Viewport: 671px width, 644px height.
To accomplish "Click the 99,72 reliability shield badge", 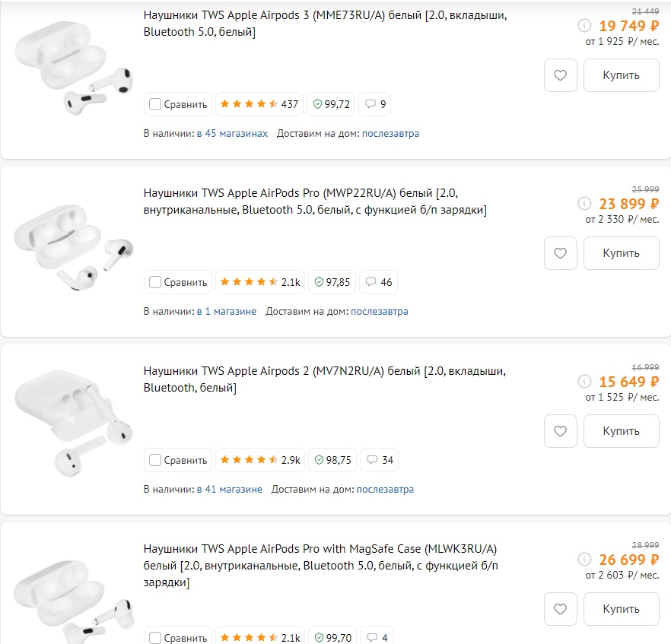I will [x=332, y=104].
